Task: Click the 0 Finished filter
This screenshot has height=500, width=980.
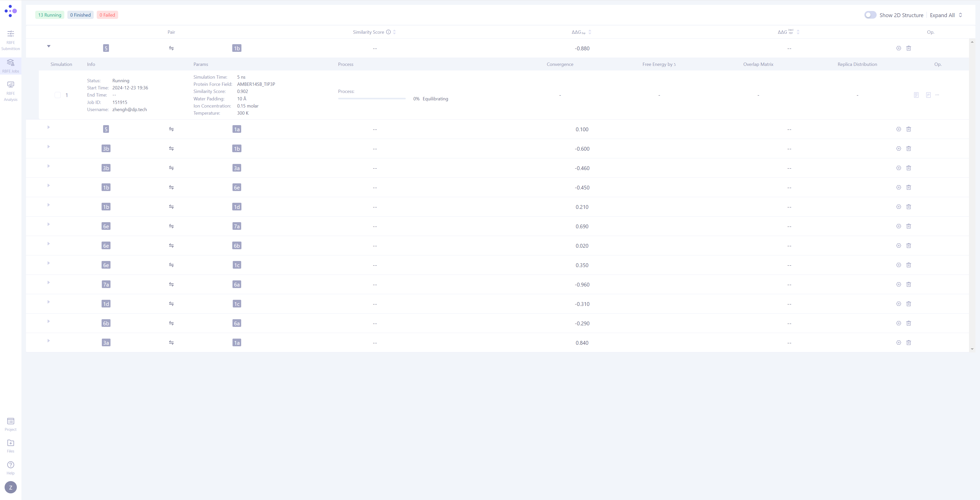Action: [80, 15]
